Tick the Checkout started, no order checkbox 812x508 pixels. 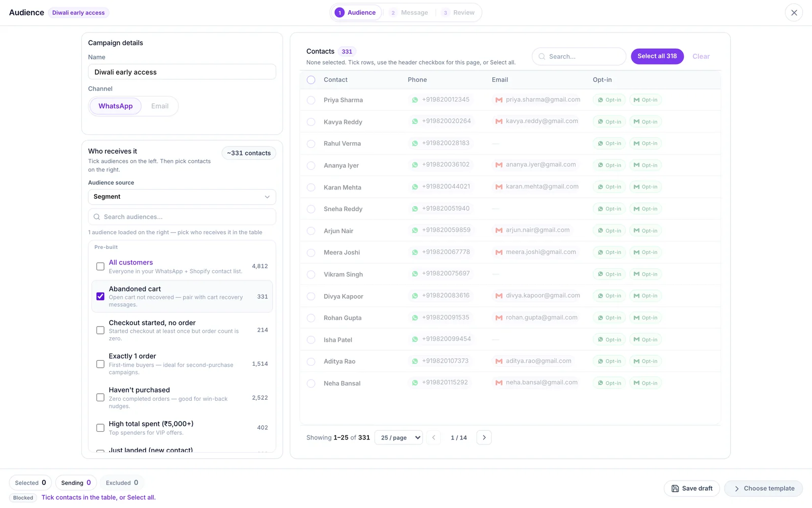coord(100,330)
